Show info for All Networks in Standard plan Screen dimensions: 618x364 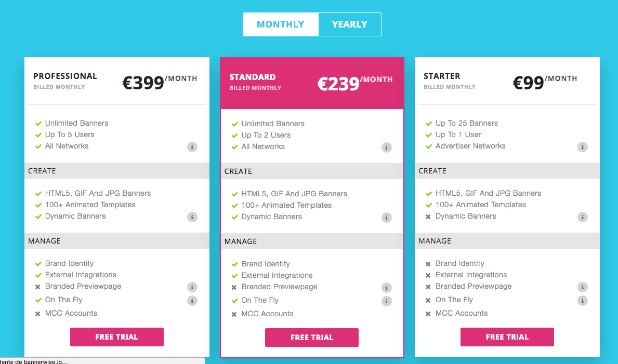pyautogui.click(x=387, y=147)
